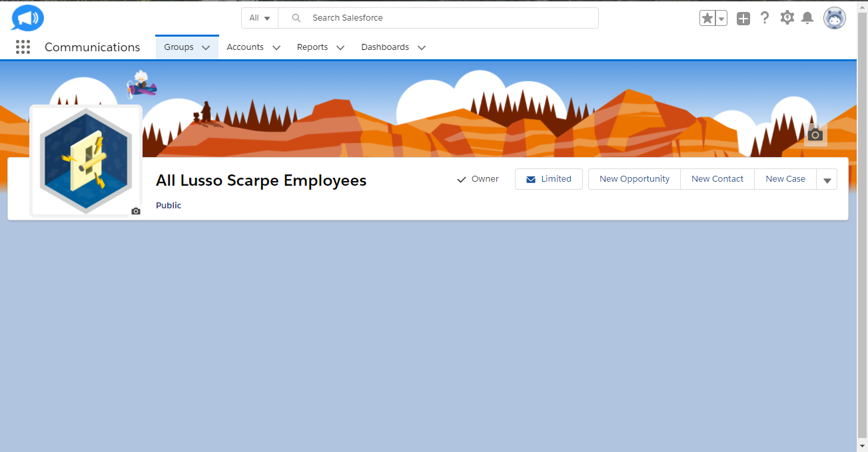
Task: Click the Einstein plane mascot in banner
Action: coord(141,85)
